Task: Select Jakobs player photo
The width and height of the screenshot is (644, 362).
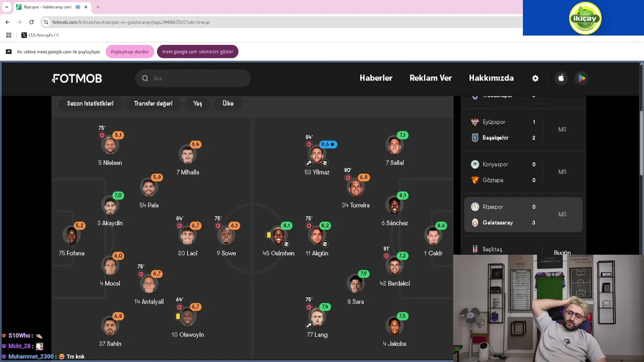Action: pyautogui.click(x=394, y=326)
